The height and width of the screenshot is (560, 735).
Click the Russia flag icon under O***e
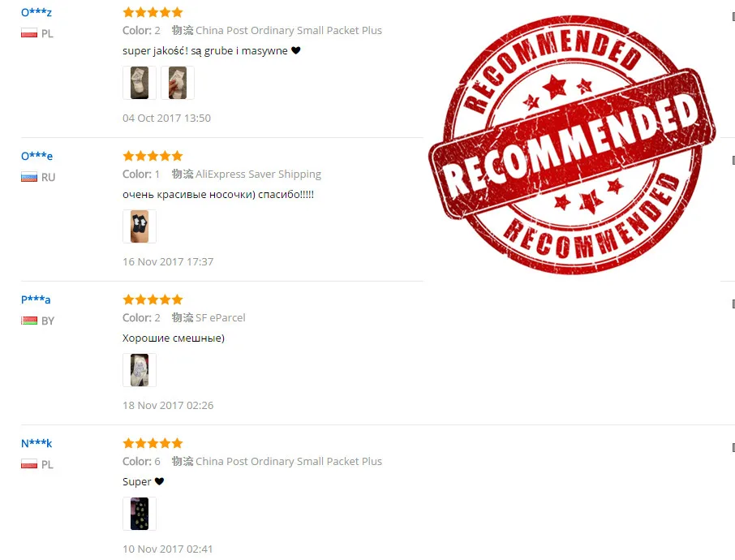click(29, 177)
